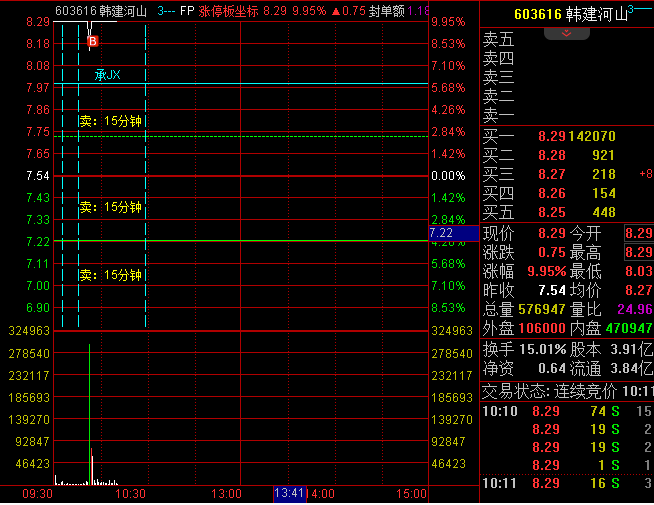Screen dimensions: 654x505
Task: Click the 10:10 trade tick row
Action: [566, 411]
